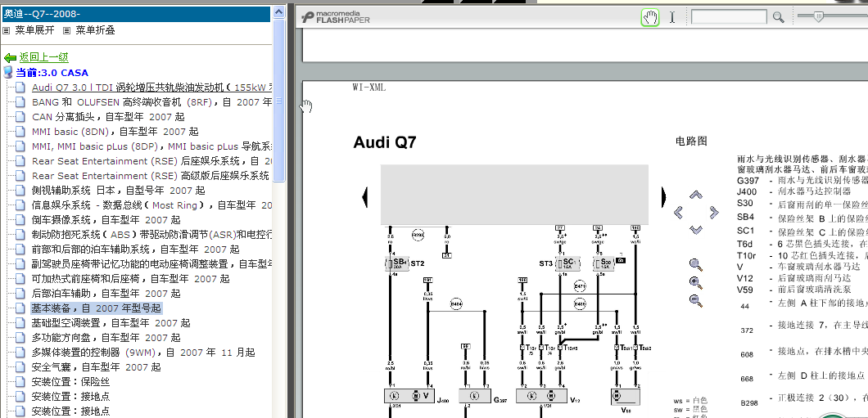Viewport: 868px width, 418px height.
Task: Open 基础型空调装置 document
Action: pyautogui.click(x=111, y=323)
